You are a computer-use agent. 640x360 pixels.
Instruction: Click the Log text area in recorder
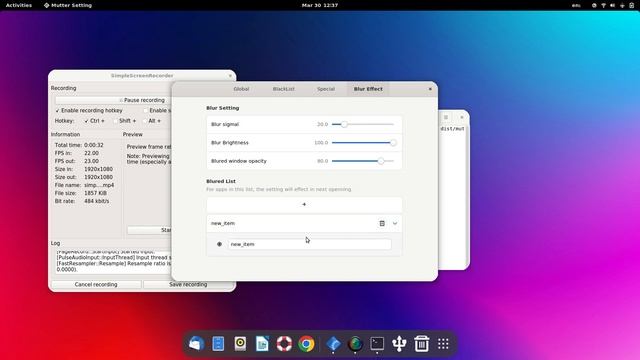click(x=113, y=262)
